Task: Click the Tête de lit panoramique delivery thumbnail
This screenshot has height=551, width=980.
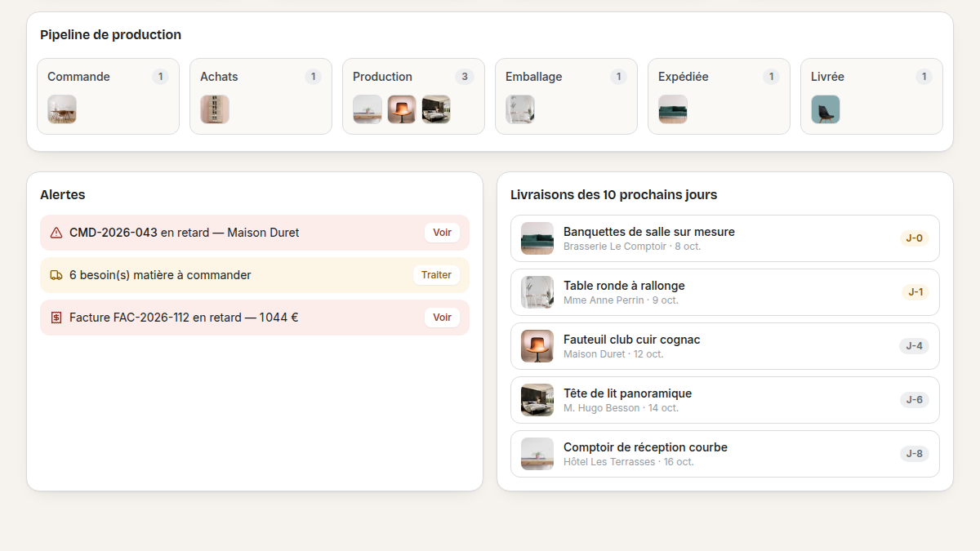Action: click(537, 400)
